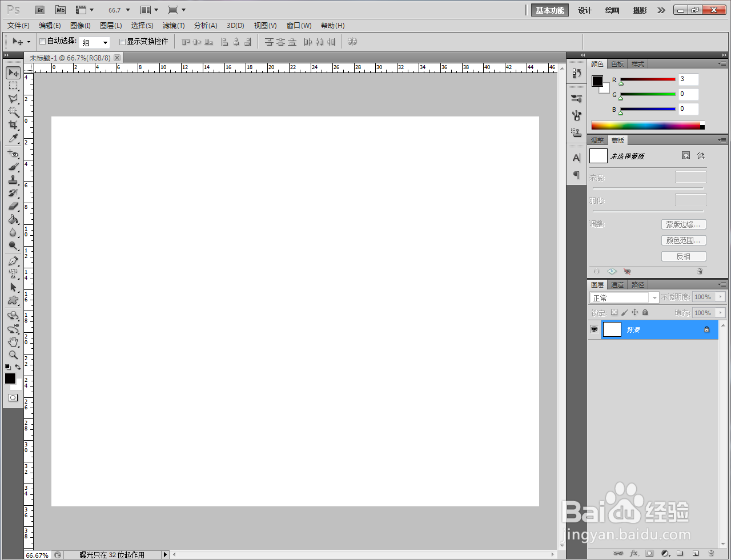Click the 颜色范围... button
Screen dimensions: 731x560
684,240
